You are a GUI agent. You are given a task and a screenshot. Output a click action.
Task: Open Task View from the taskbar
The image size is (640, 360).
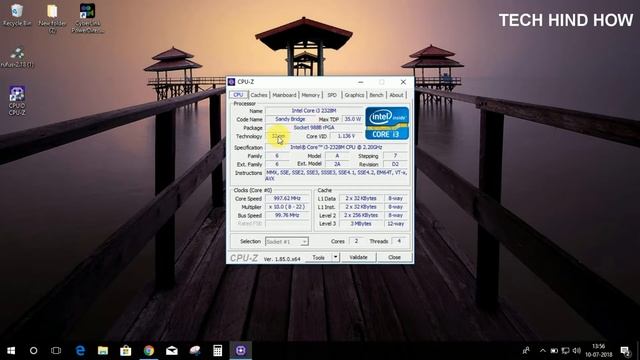coord(56,350)
